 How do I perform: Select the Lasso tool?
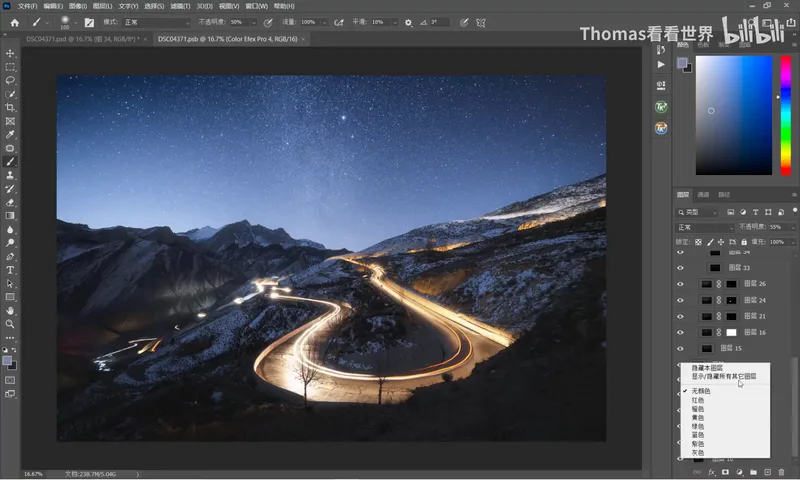pos(10,81)
